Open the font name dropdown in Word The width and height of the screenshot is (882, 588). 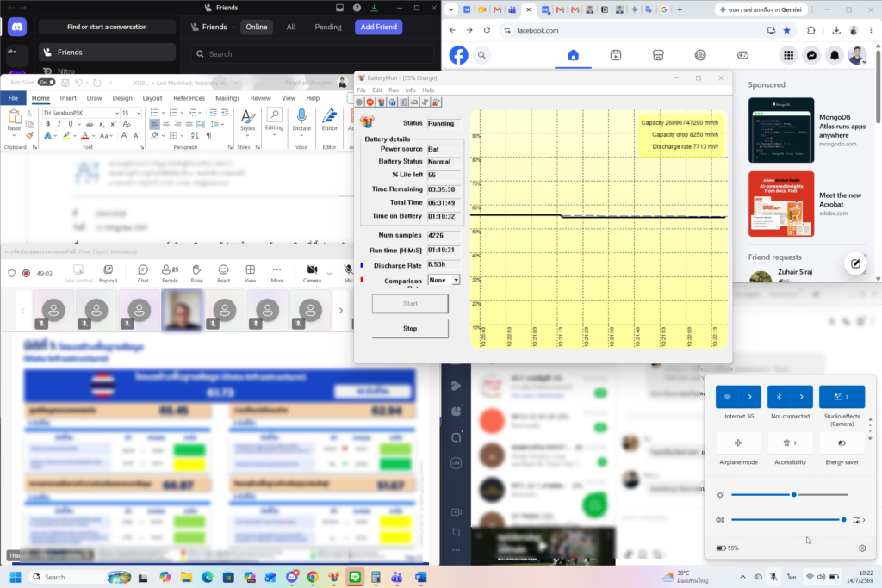point(116,113)
